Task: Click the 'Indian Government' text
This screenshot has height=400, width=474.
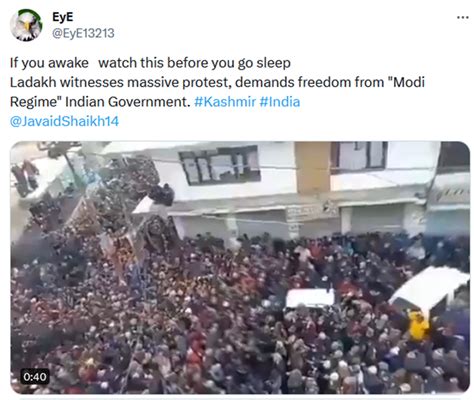Action: [127, 102]
